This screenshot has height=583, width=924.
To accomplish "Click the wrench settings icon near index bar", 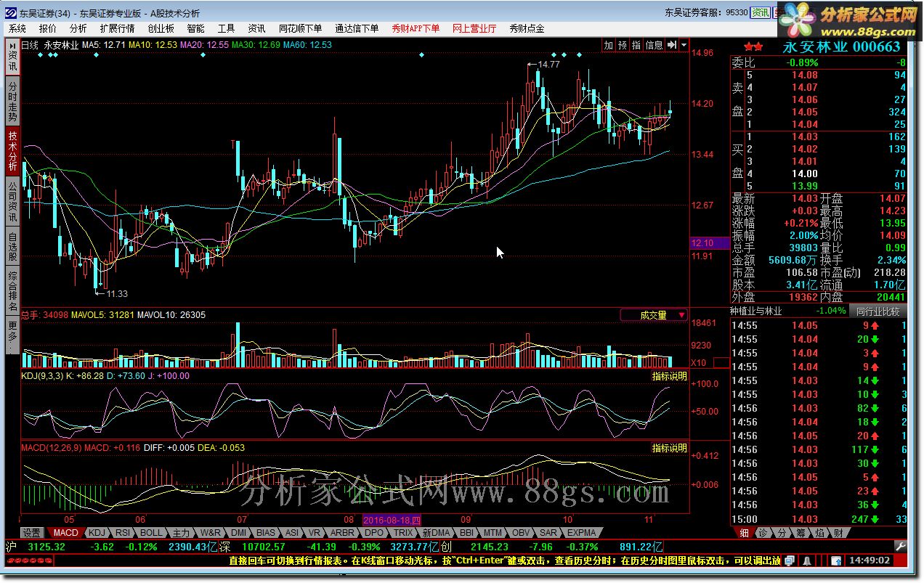I will pos(900,546).
